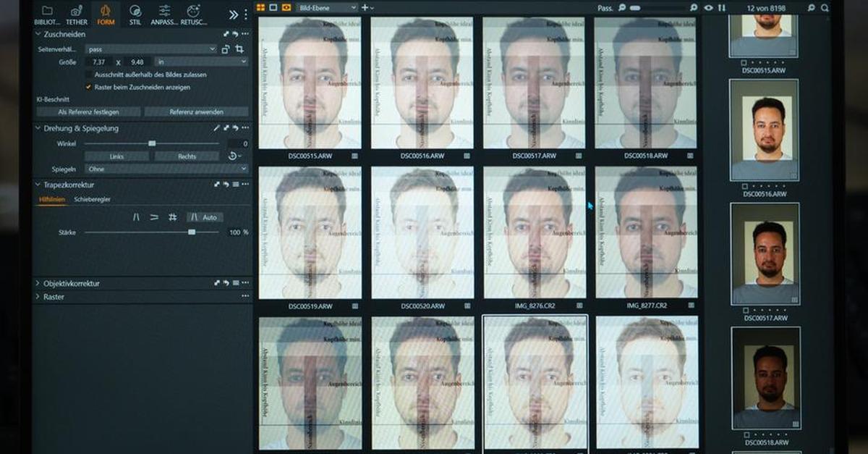Rotate image with Links button
868x454 pixels.
point(117,156)
